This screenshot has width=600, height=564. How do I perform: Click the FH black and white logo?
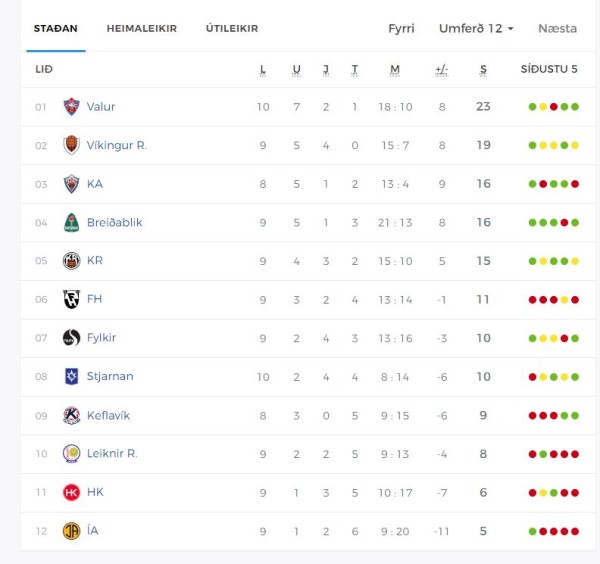pos(71,299)
